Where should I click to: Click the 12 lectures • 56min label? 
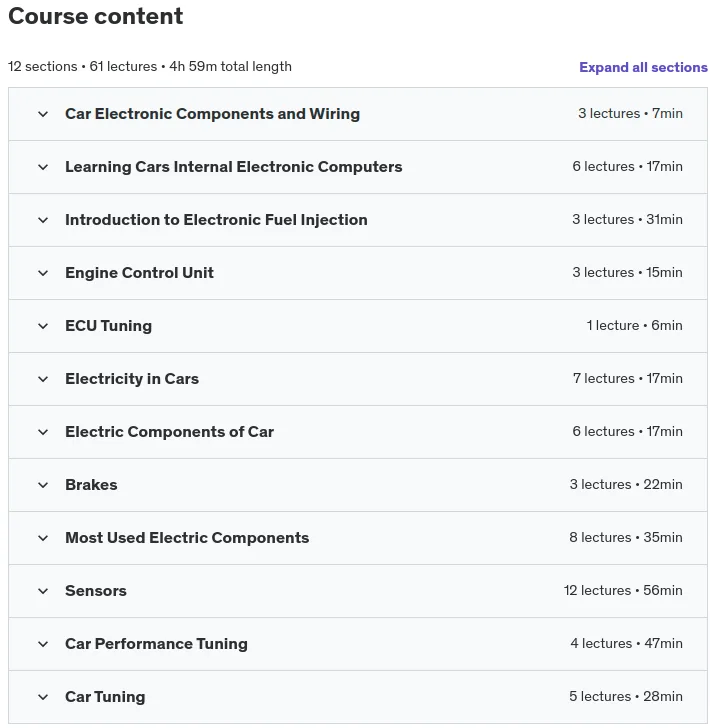coord(623,590)
